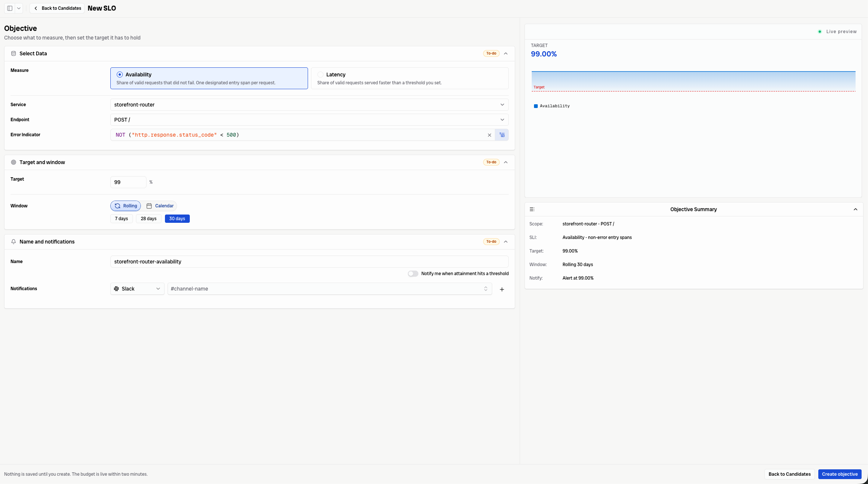Open the Endpoint dropdown POST /

[x=309, y=120]
